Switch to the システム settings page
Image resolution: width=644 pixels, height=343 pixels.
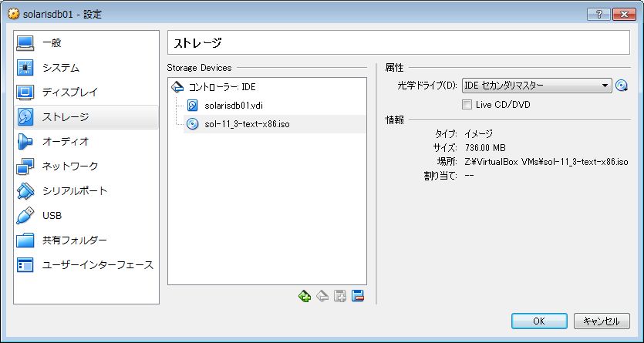(x=61, y=68)
